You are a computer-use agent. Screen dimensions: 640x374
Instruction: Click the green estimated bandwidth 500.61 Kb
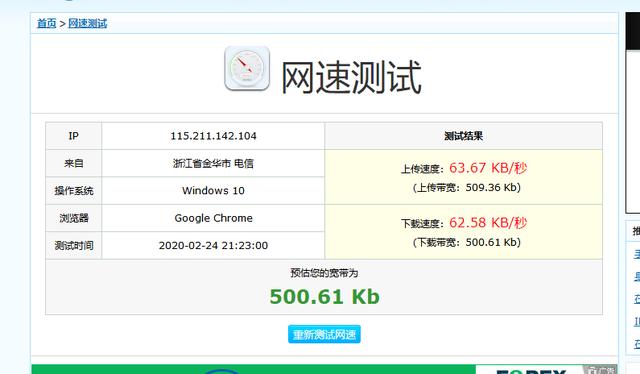pos(324,296)
